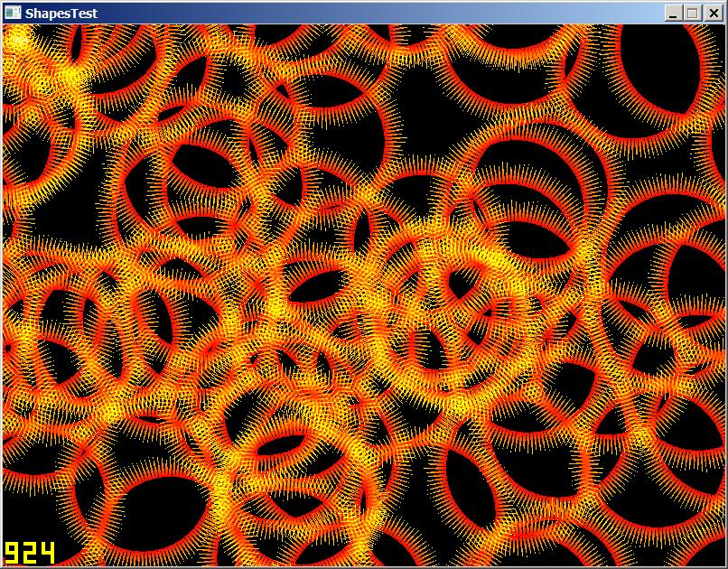Click empty title bar area beside ShapesTest
728x569 pixels.
[361, 13]
